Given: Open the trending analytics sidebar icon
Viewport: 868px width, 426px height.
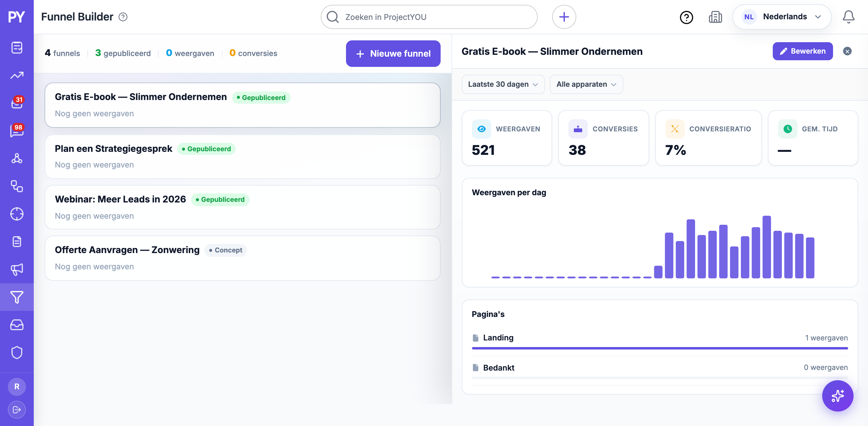Looking at the screenshot, I should tap(17, 75).
